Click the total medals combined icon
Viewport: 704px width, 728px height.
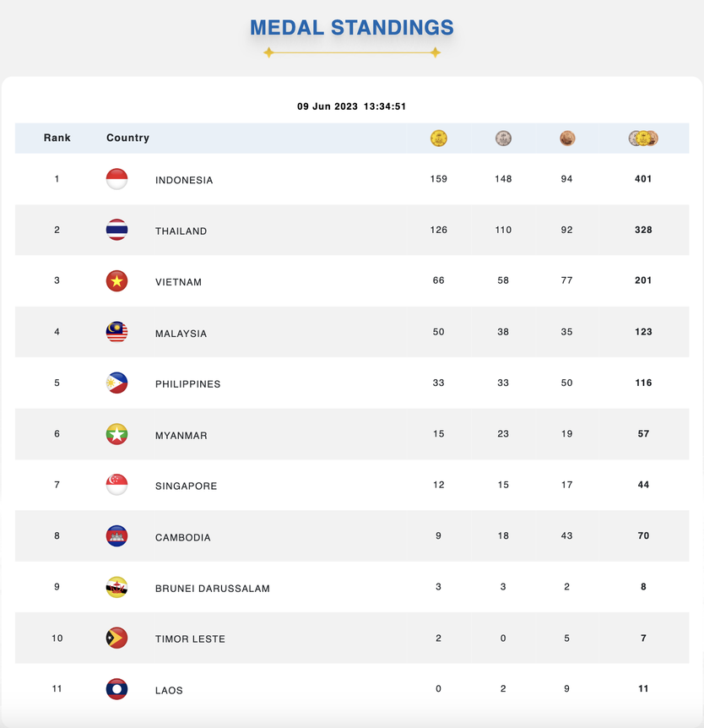click(643, 139)
